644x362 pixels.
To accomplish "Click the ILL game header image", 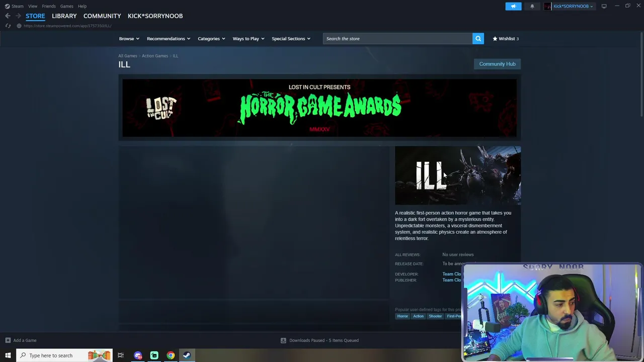I will [458, 175].
